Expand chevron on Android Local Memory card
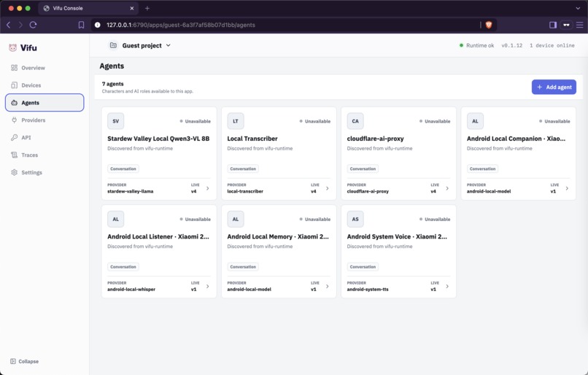This screenshot has height=375, width=588. [328, 286]
